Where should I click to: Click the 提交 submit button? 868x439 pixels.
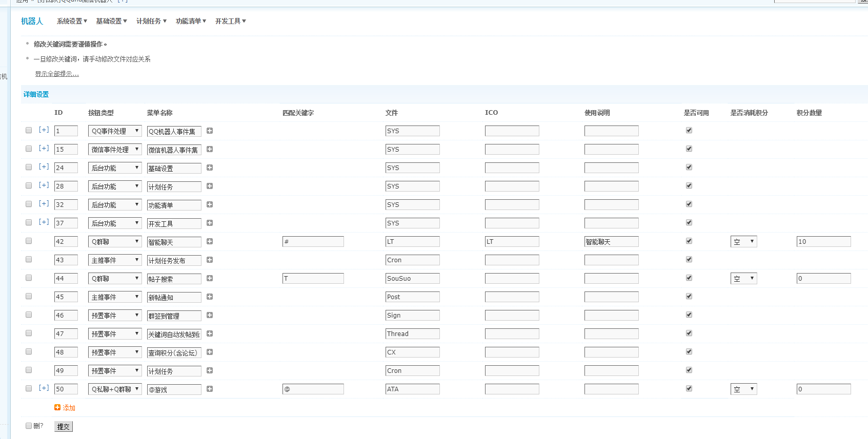64,427
